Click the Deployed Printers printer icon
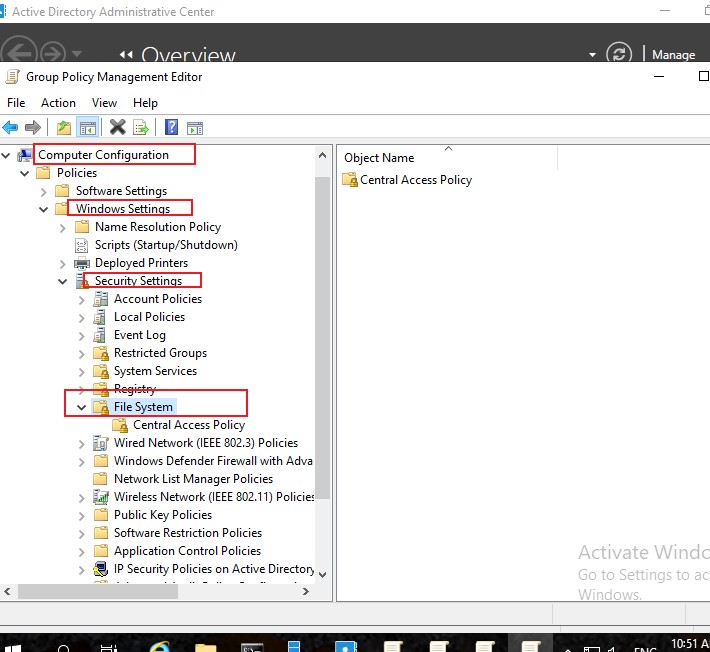Screen dimensions: 710x652 click(82, 263)
